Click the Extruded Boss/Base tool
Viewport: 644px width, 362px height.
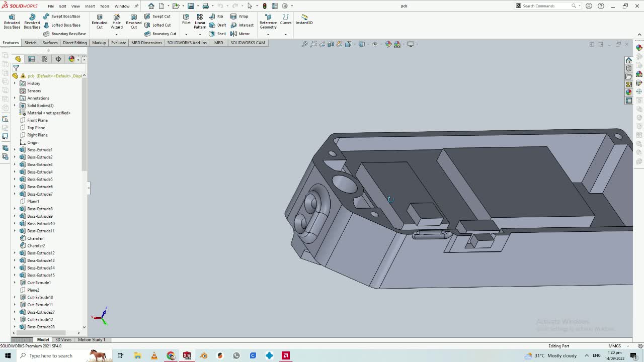coord(12,21)
